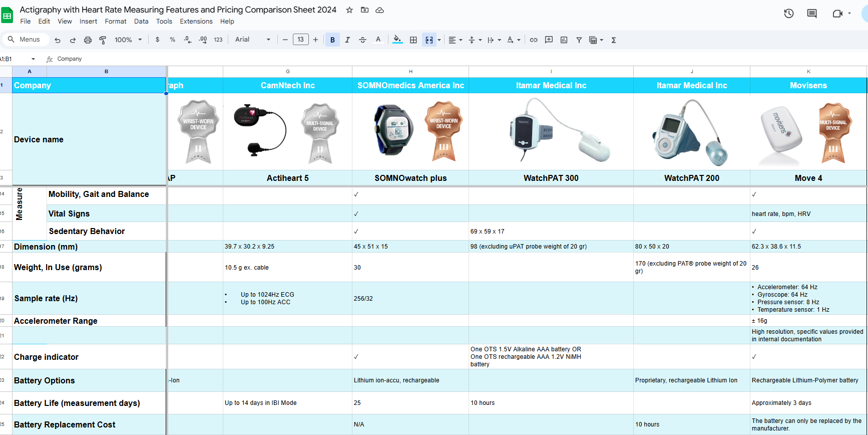The width and height of the screenshot is (868, 435).
Task: Open functions sigma icon
Action: (x=614, y=40)
